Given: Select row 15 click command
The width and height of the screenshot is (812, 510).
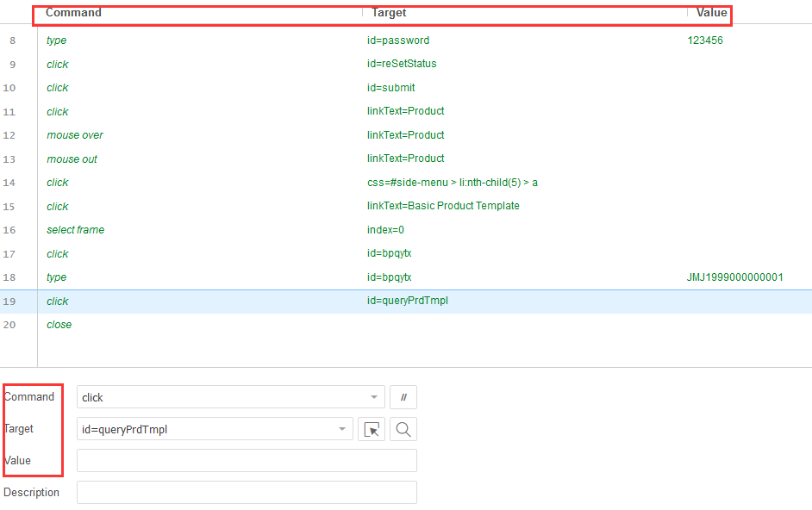Looking at the screenshot, I should coord(58,207).
